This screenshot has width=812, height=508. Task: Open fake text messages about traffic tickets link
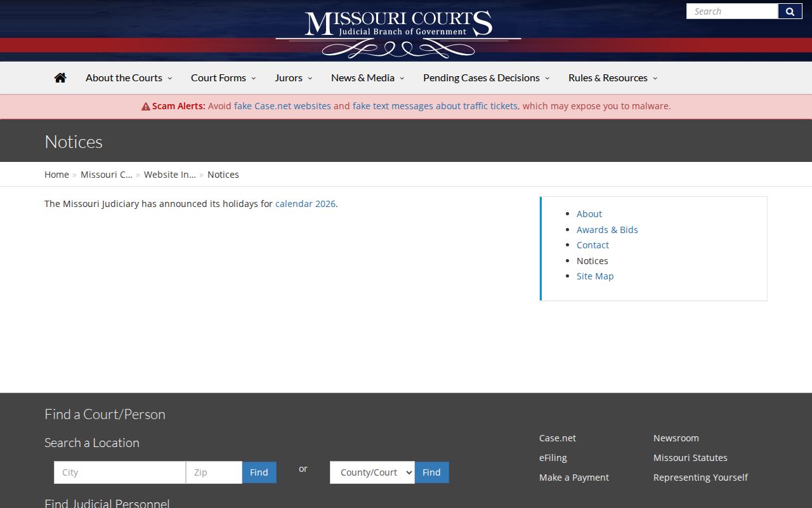coord(435,106)
